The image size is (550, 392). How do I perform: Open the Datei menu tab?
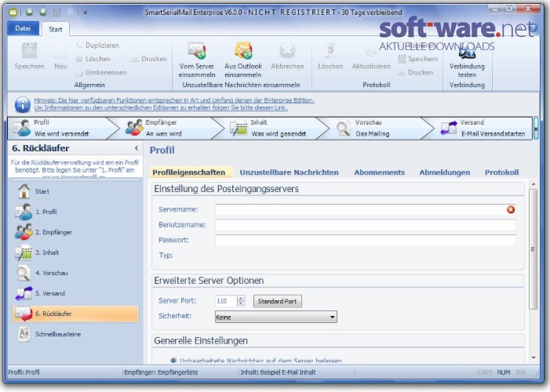(x=23, y=28)
